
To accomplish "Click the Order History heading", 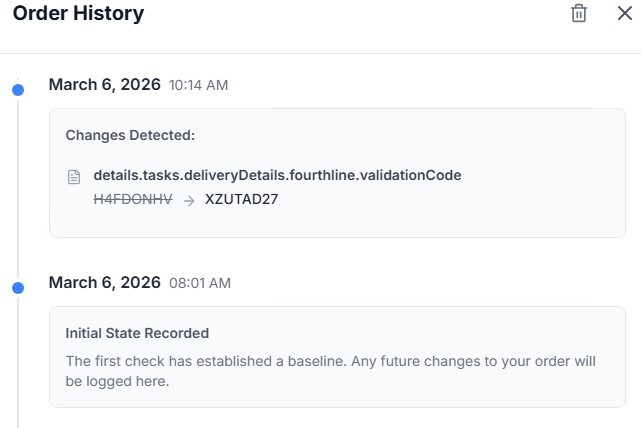I will [x=78, y=14].
